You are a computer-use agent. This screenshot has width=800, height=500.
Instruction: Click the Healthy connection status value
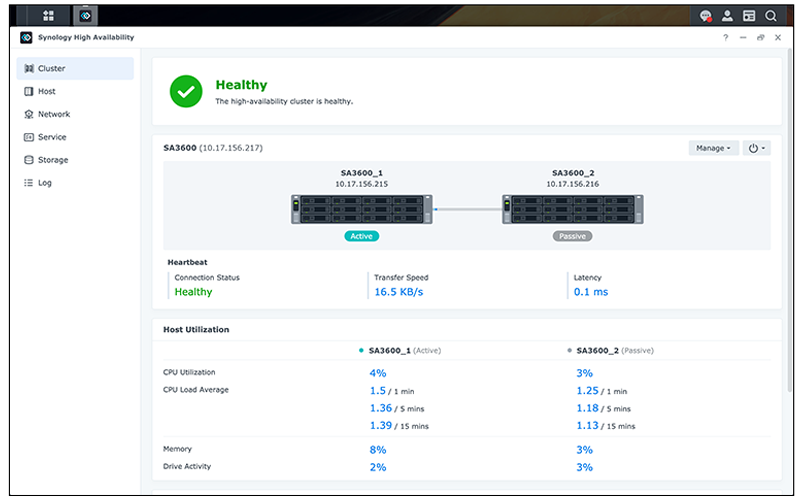point(193,292)
